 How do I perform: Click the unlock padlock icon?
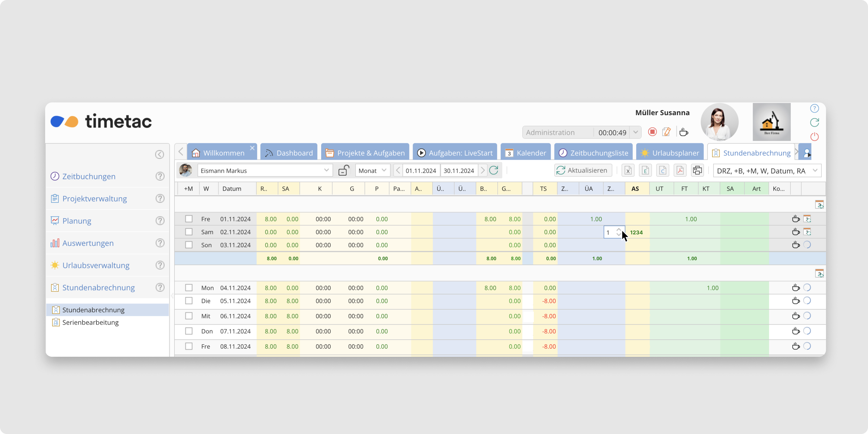coord(343,170)
